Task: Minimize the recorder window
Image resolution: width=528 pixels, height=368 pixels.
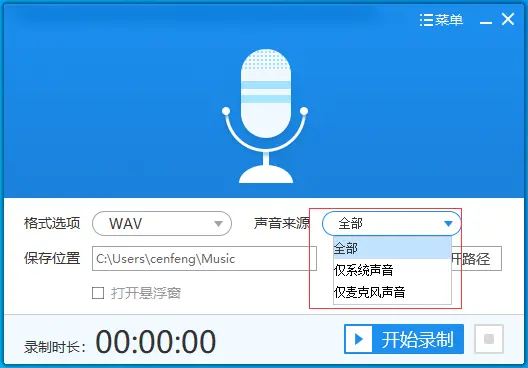Action: click(486, 22)
